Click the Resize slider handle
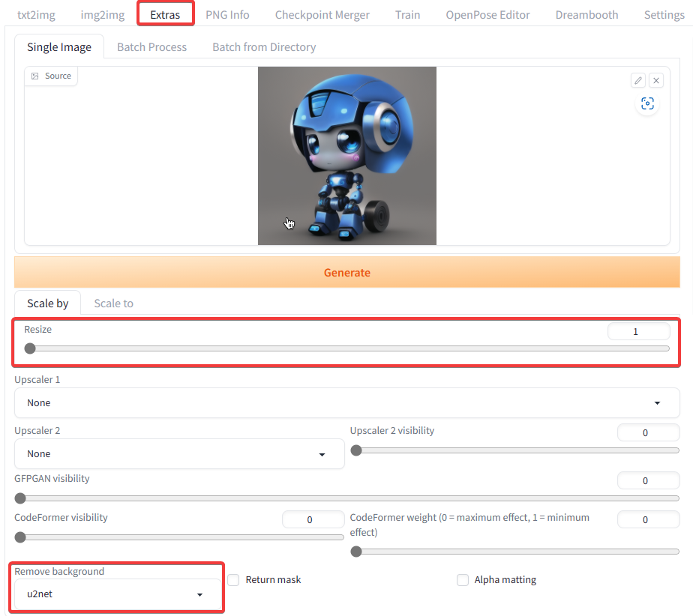Image resolution: width=693 pixels, height=616 pixels. [29, 348]
